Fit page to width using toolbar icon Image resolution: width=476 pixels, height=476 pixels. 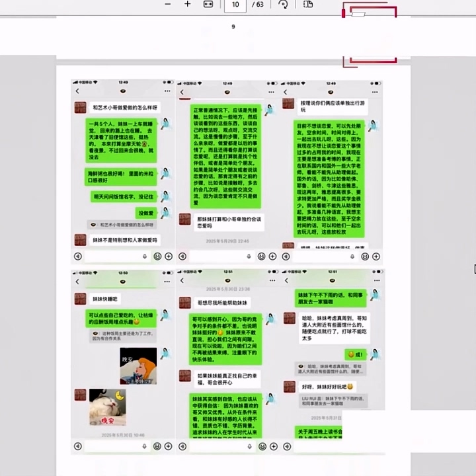(x=208, y=4)
